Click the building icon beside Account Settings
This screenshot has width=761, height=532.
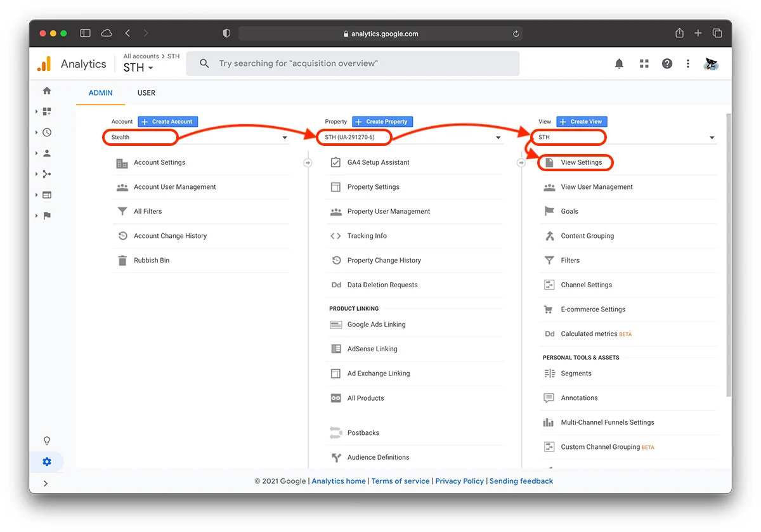(x=122, y=163)
